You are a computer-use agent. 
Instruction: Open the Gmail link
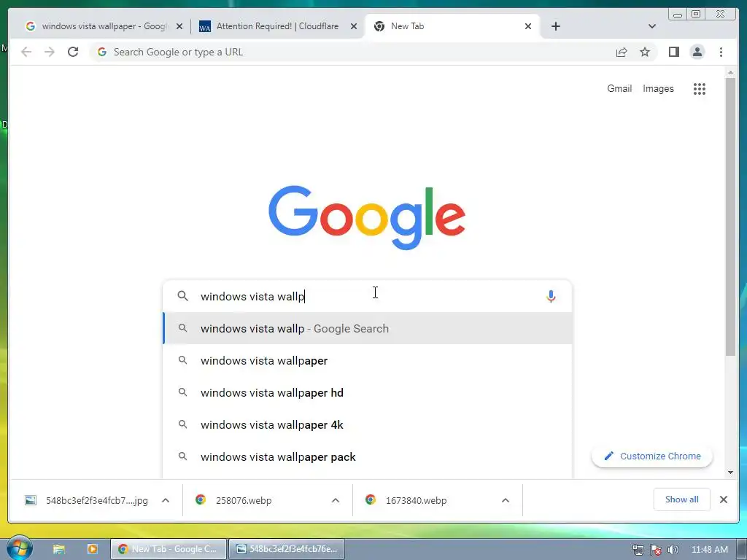(619, 88)
